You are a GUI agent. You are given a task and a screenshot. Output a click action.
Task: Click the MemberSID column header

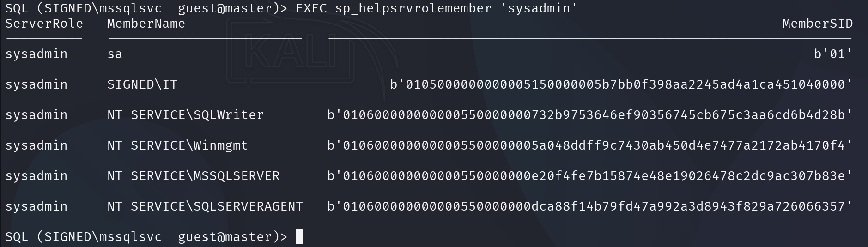click(x=817, y=24)
